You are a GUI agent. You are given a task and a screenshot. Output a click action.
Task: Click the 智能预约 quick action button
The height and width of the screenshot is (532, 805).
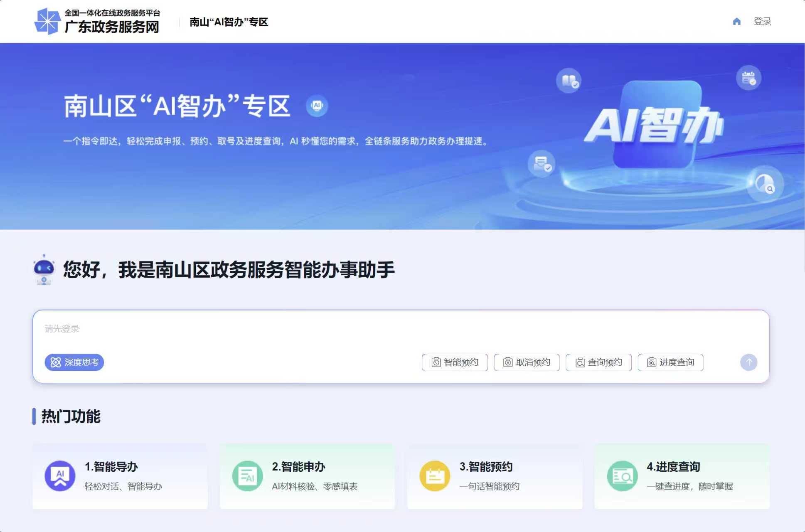455,362
